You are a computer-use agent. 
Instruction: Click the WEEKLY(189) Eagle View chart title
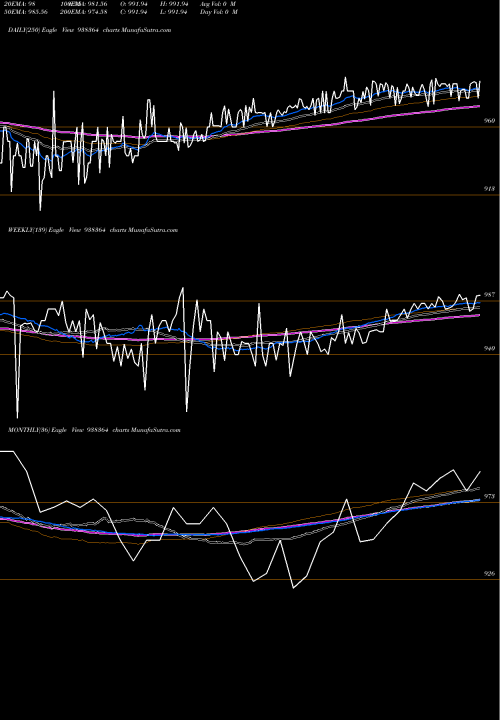tap(93, 230)
